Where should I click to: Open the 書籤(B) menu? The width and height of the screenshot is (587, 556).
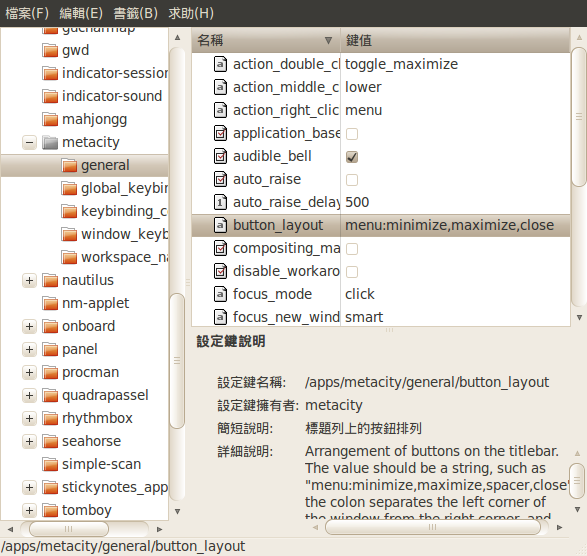[x=136, y=13]
